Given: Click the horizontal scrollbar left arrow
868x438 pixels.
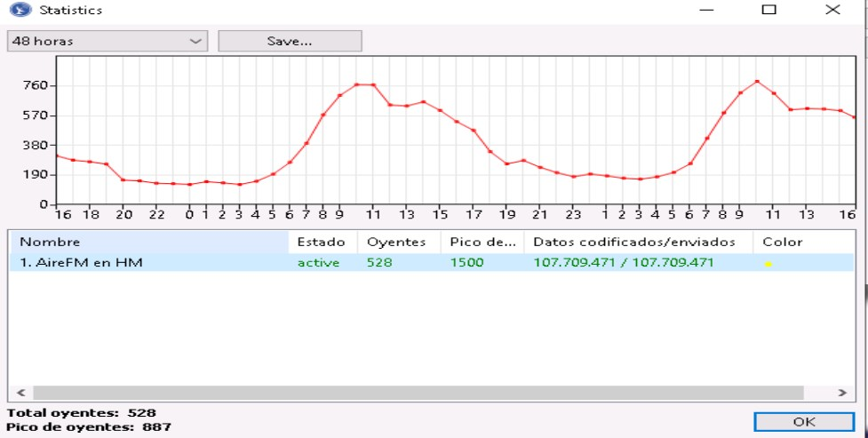Looking at the screenshot, I should tap(21, 392).
